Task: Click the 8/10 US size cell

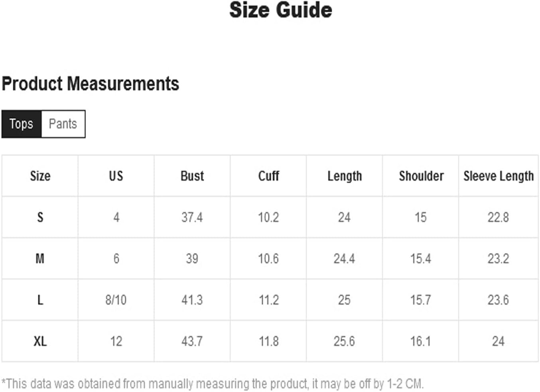Action: tap(116, 300)
